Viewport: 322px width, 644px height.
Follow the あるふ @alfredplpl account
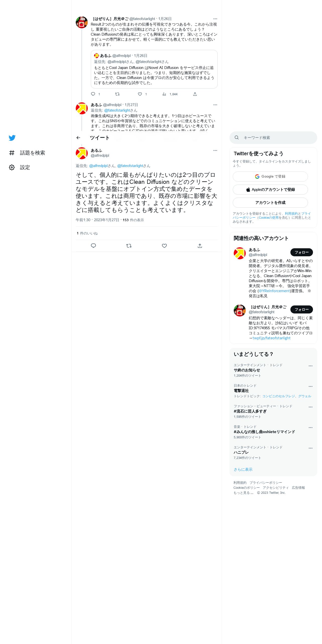click(302, 252)
